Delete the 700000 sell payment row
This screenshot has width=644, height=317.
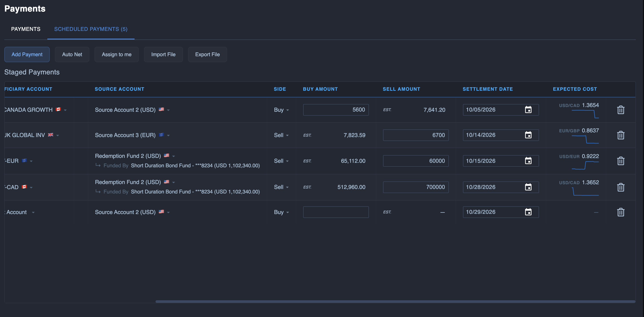coord(620,187)
